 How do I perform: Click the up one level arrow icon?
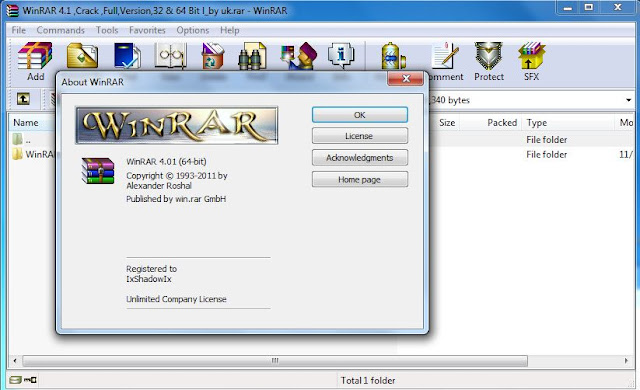23,99
